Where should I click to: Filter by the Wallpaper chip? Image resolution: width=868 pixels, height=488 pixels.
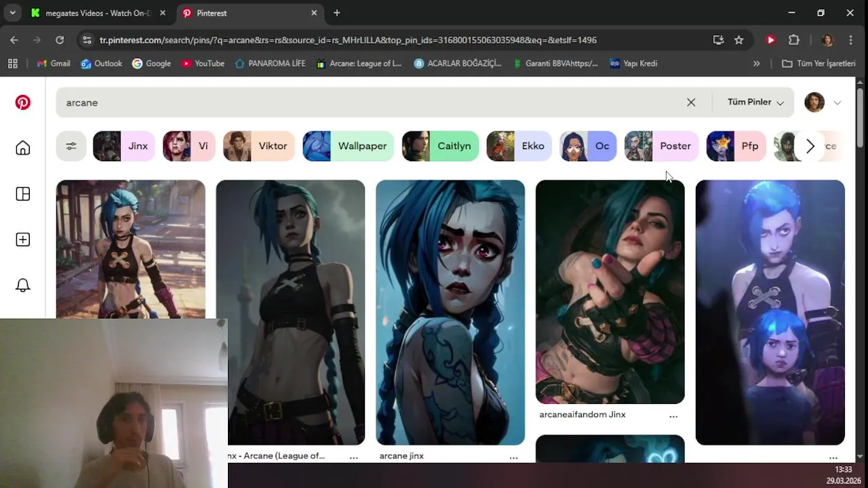point(348,146)
